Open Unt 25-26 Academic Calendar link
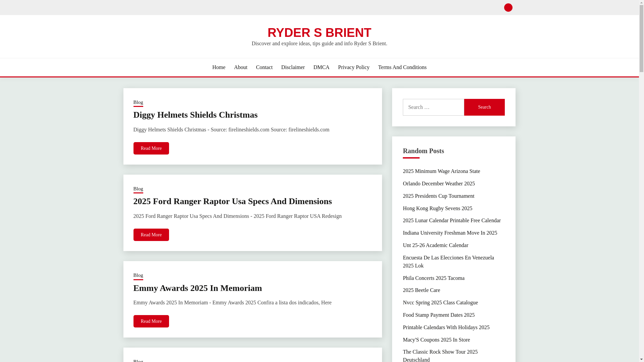 pos(435,245)
